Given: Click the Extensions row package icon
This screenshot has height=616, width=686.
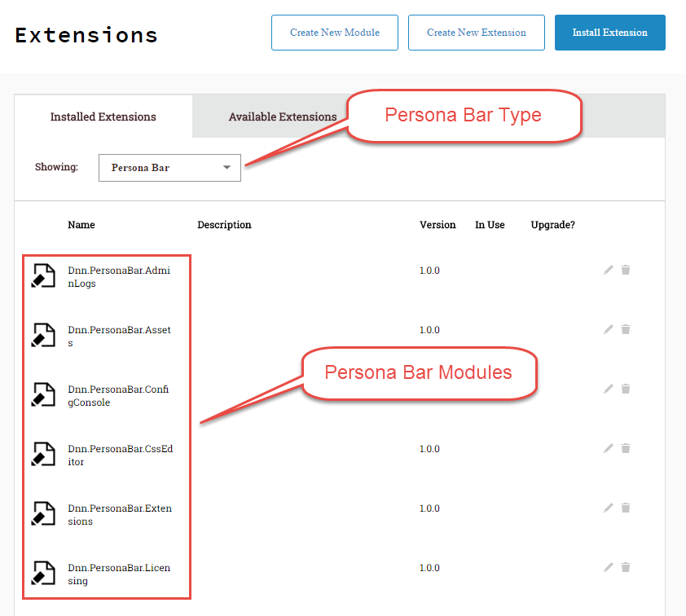Looking at the screenshot, I should click(43, 513).
